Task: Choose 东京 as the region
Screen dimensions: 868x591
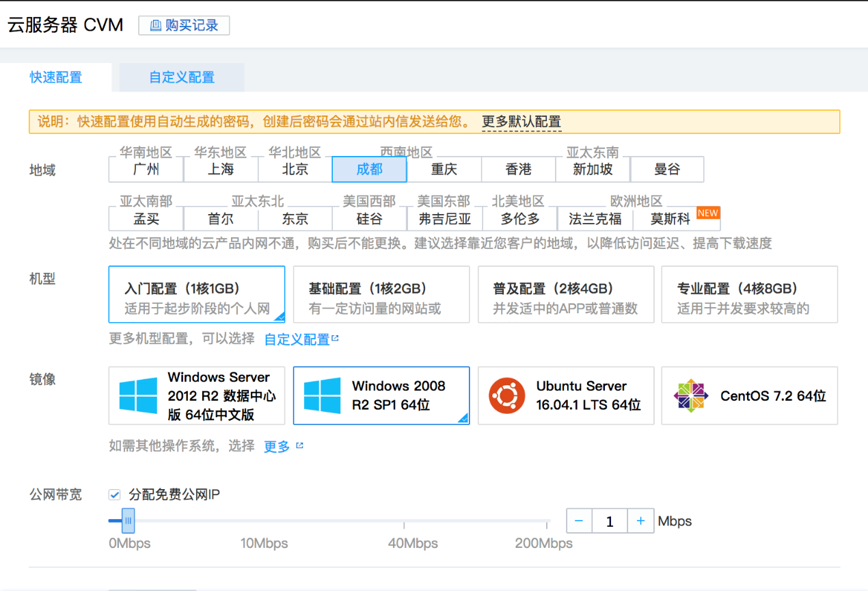Action: (295, 219)
